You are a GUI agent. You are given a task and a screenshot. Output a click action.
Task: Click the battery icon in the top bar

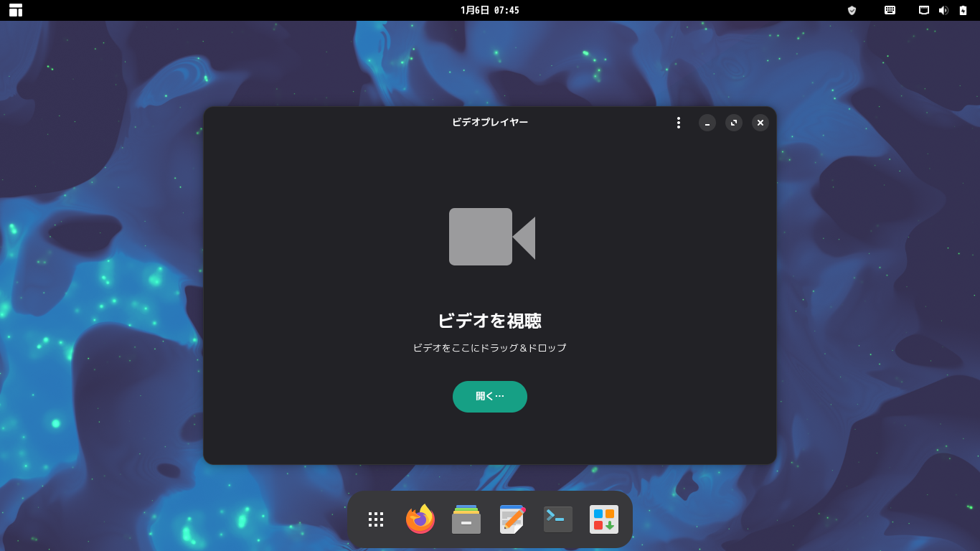pos(961,10)
